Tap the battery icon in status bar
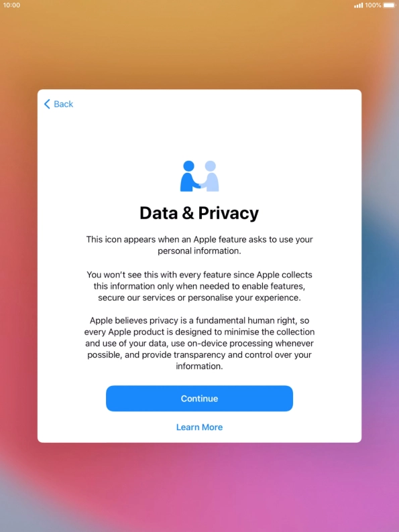This screenshot has height=532, width=399. tap(389, 5)
